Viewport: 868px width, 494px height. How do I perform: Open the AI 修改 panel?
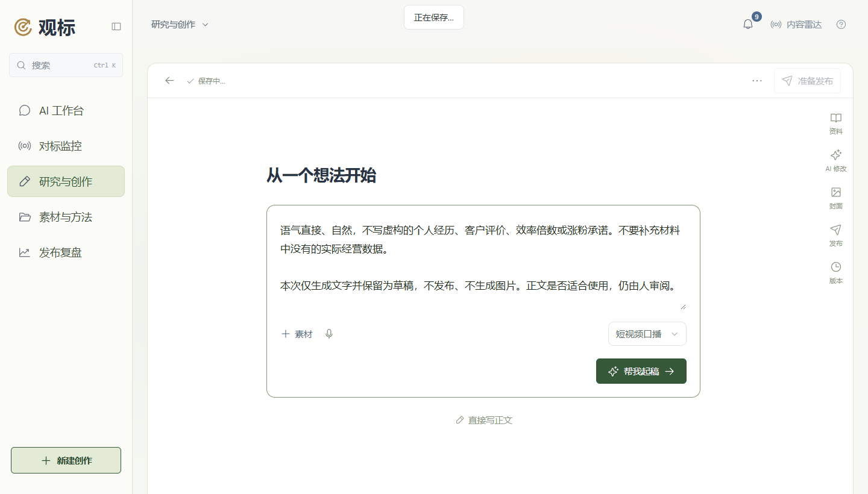[836, 161]
